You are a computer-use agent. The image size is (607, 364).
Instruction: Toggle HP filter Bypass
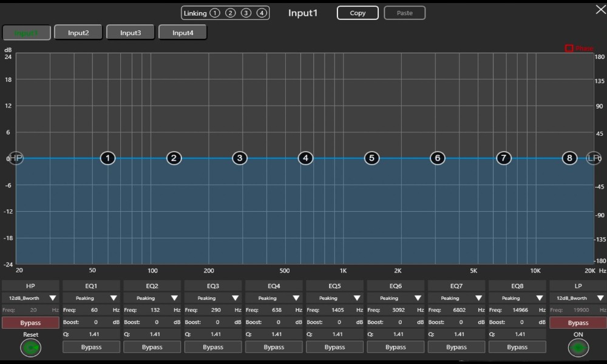[x=30, y=323]
